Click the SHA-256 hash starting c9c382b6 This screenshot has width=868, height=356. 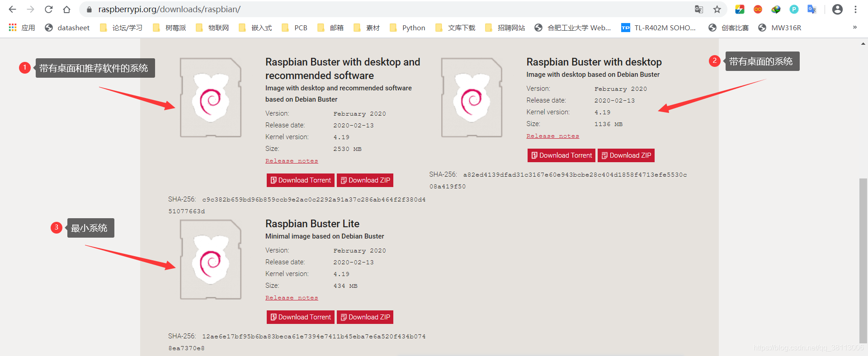click(297, 205)
